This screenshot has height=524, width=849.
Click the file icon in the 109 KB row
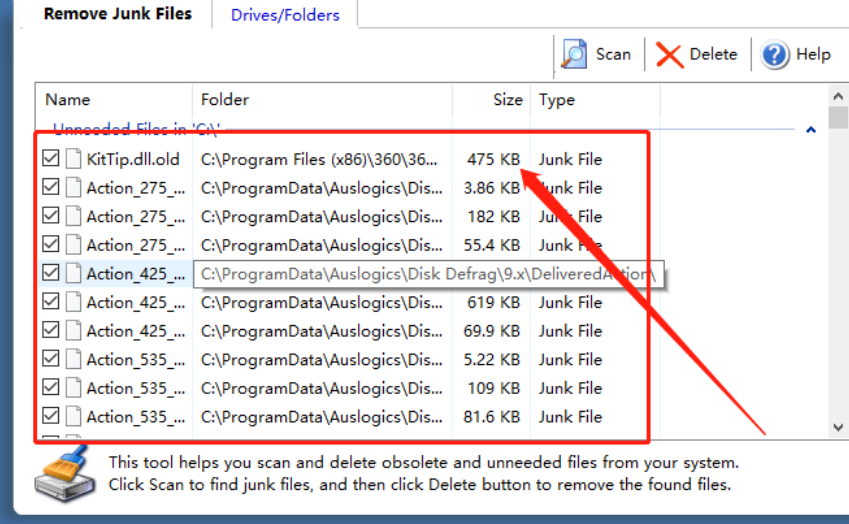74,388
